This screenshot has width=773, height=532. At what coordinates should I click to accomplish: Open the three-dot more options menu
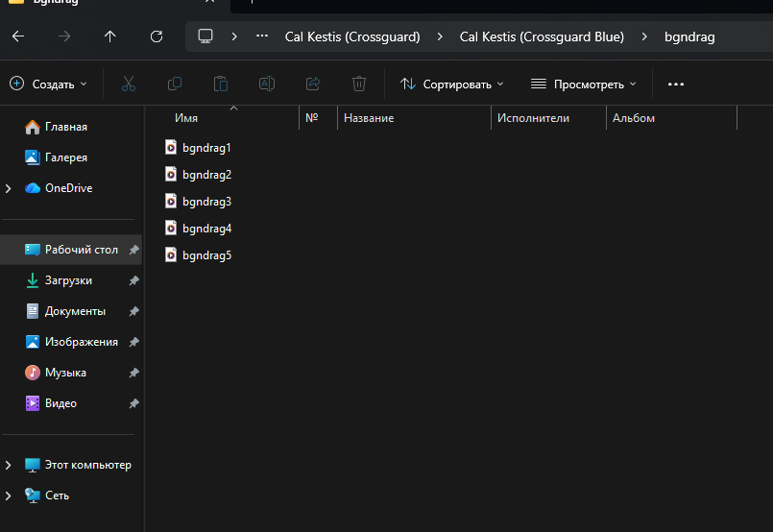point(676,84)
